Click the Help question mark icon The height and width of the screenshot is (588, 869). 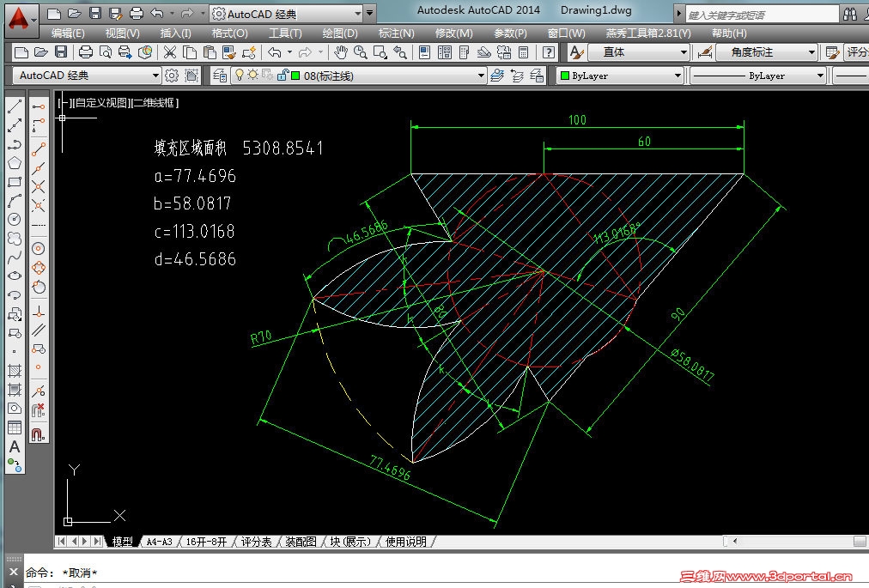(x=549, y=52)
